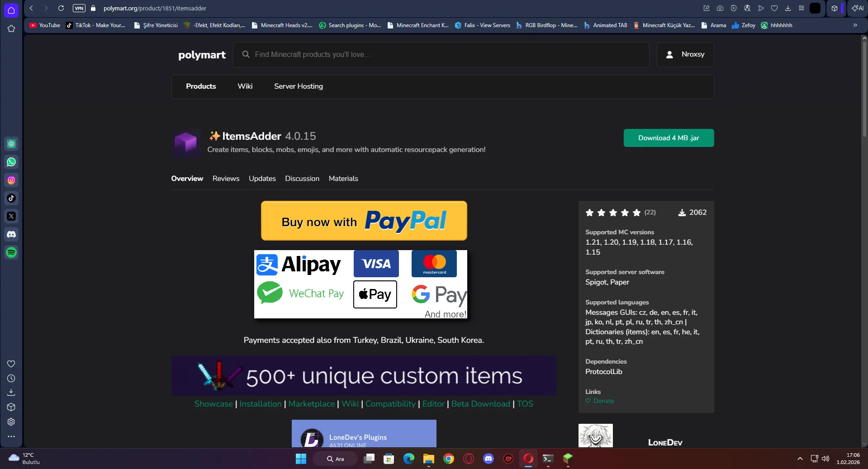The image size is (868, 469).
Task: Open the Animated TAB bookmark
Action: pos(606,25)
